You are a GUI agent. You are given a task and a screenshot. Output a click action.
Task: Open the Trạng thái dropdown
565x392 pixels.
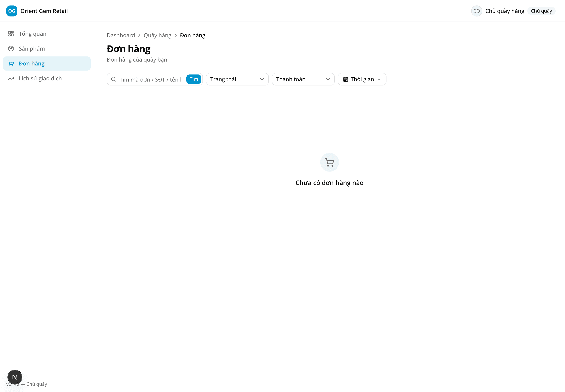click(x=237, y=79)
